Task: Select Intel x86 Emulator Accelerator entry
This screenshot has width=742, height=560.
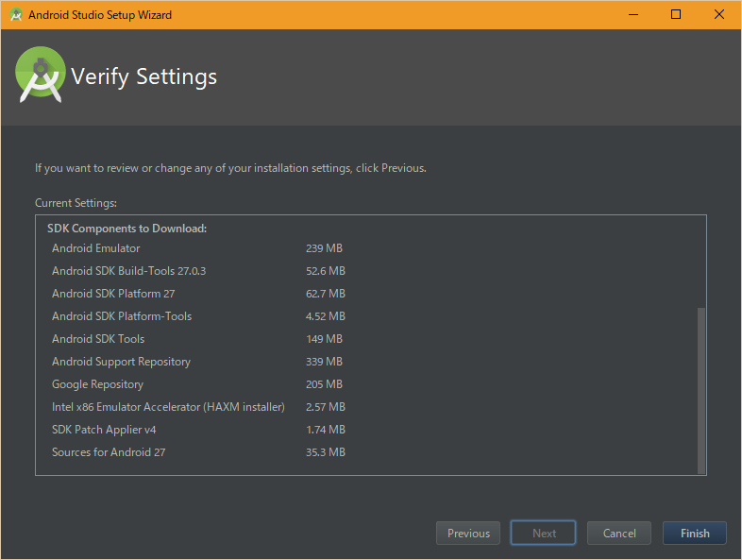Action: click(168, 407)
